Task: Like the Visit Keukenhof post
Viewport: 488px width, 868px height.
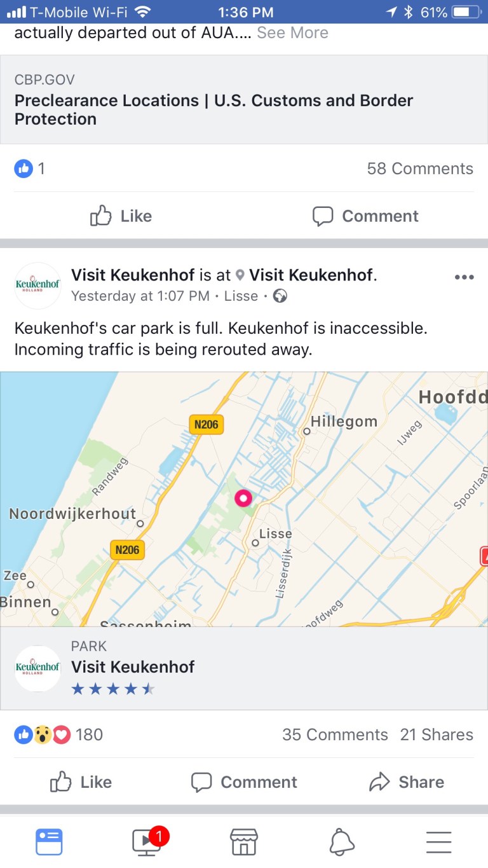Action: (x=81, y=782)
